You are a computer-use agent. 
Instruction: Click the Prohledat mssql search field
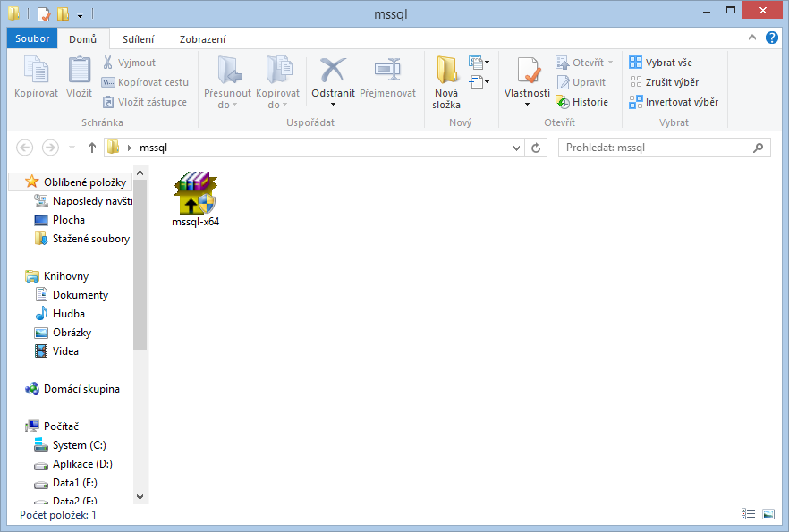(x=657, y=148)
